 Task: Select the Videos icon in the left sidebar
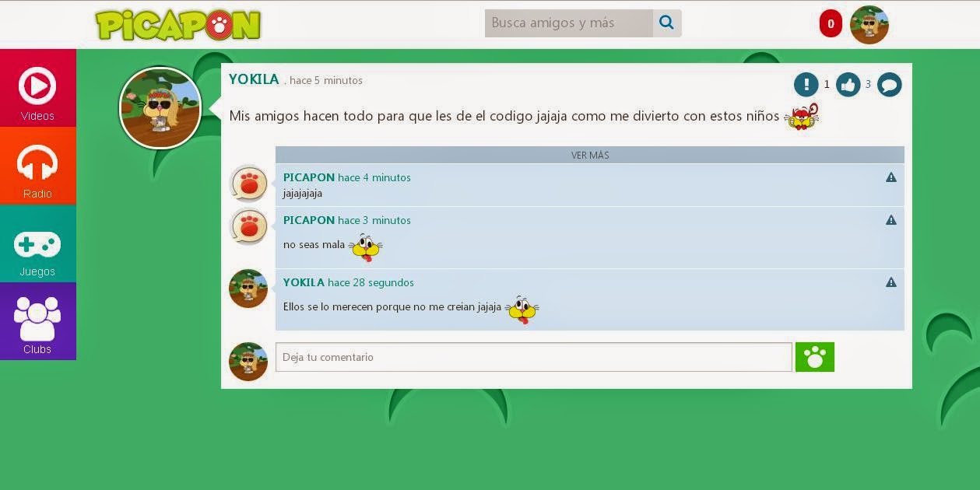(x=37, y=87)
